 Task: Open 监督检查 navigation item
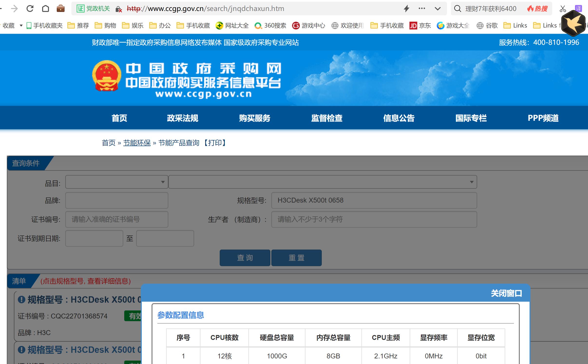(327, 118)
